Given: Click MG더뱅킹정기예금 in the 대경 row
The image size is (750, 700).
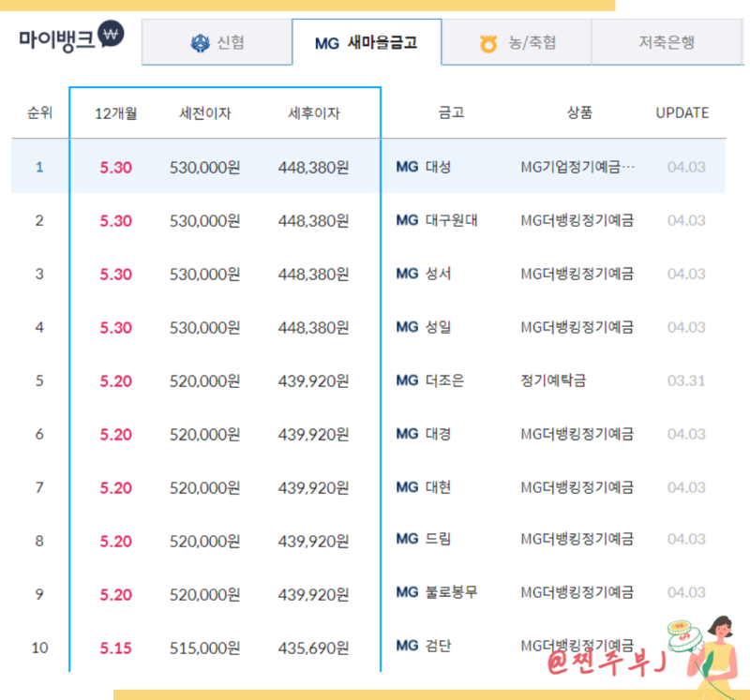Looking at the screenshot, I should 577,434.
